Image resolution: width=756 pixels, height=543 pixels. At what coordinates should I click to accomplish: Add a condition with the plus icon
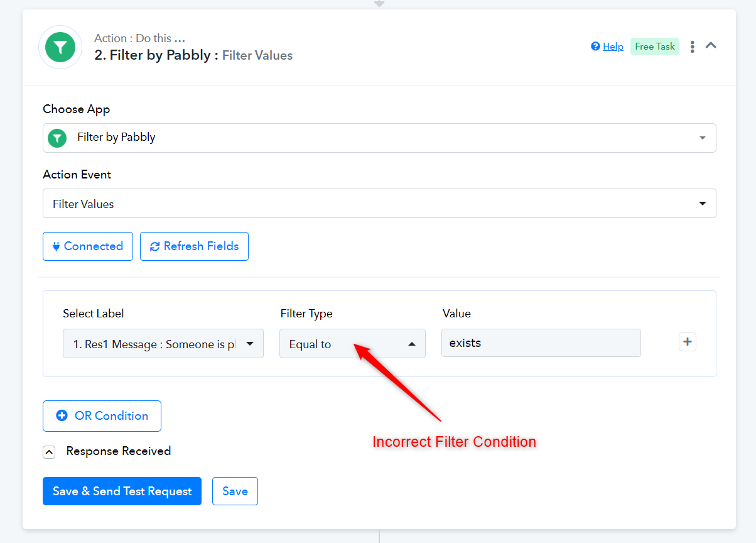point(688,342)
